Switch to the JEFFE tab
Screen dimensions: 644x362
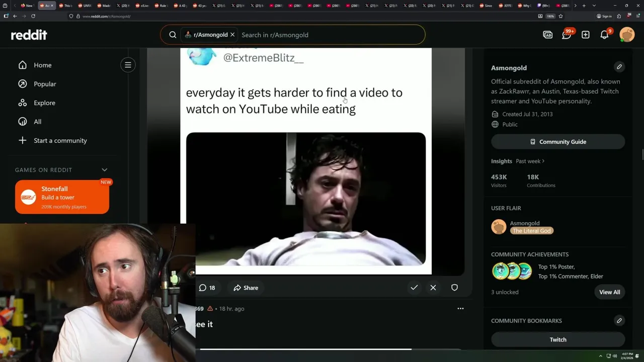pyautogui.click(x=505, y=6)
